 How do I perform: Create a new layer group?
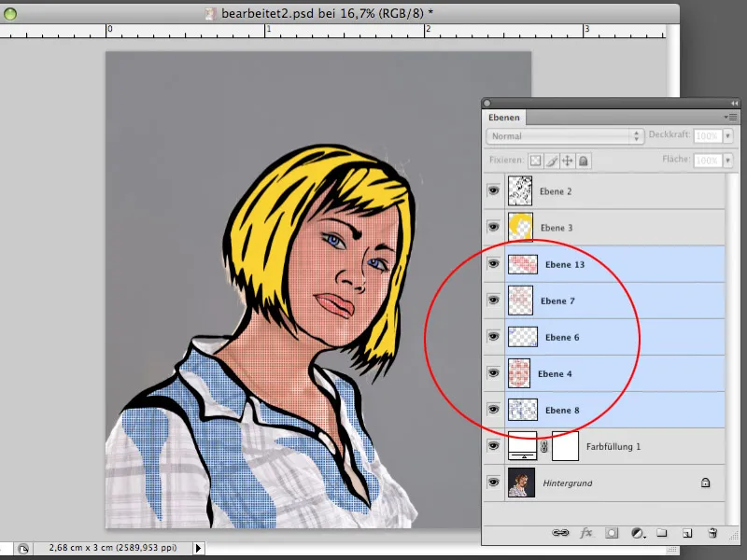(x=662, y=532)
